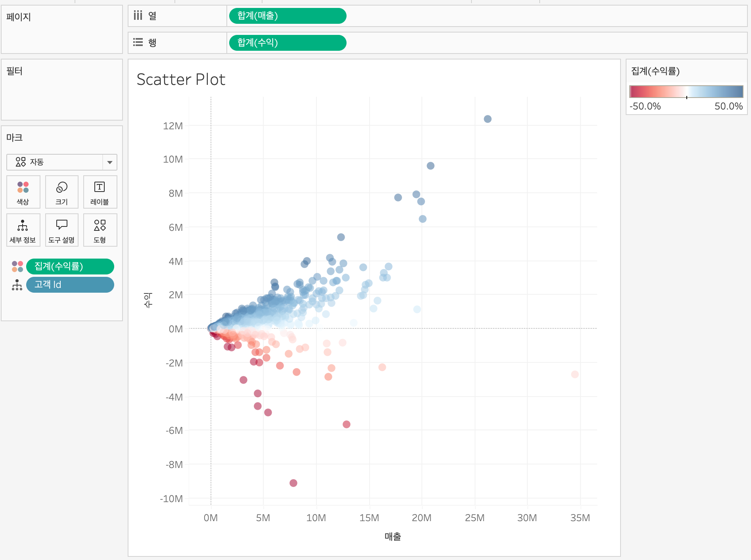The height and width of the screenshot is (560, 751).
Task: Select the 합계(수익) pill on rows shelf
Action: [287, 43]
